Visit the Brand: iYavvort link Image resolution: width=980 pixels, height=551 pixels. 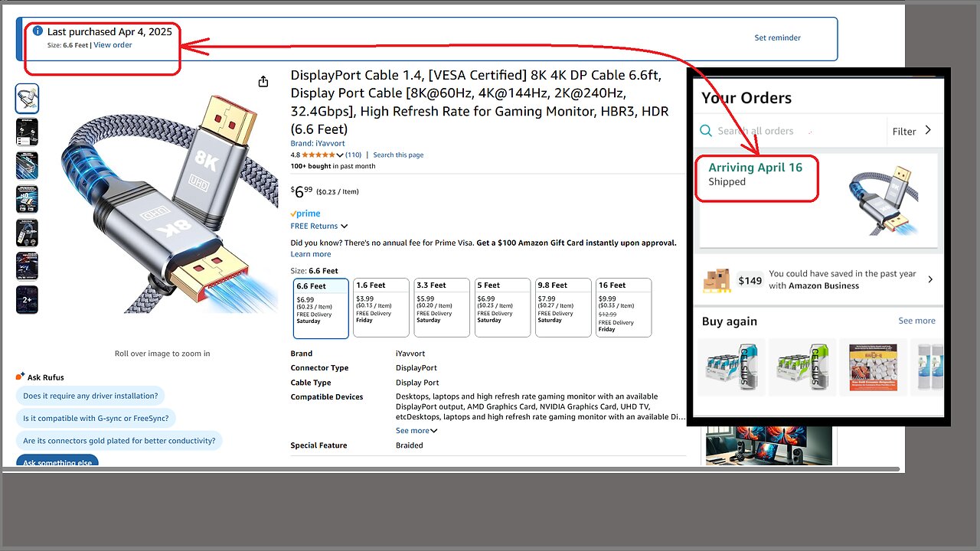318,143
